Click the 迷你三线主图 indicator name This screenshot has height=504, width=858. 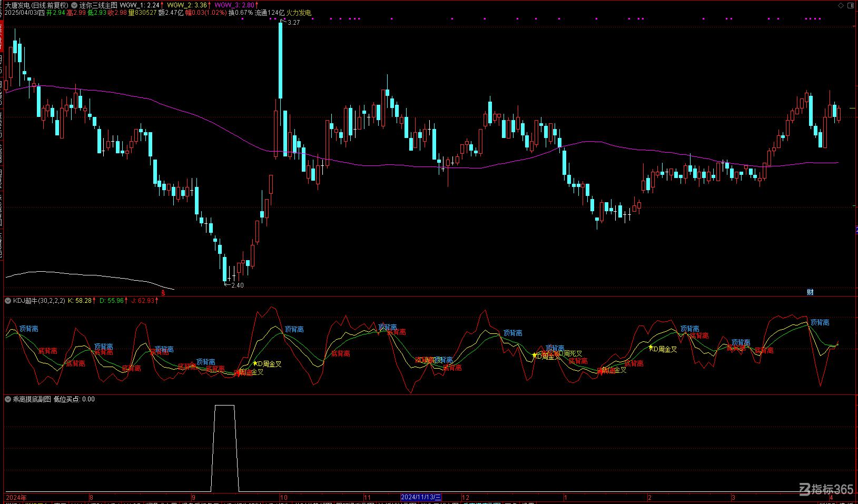coord(98,5)
